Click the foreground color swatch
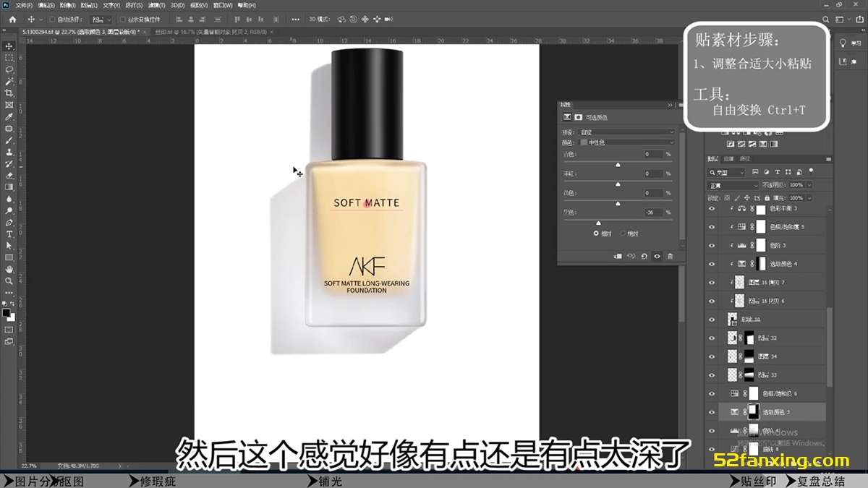The image size is (868, 488). 6,312
